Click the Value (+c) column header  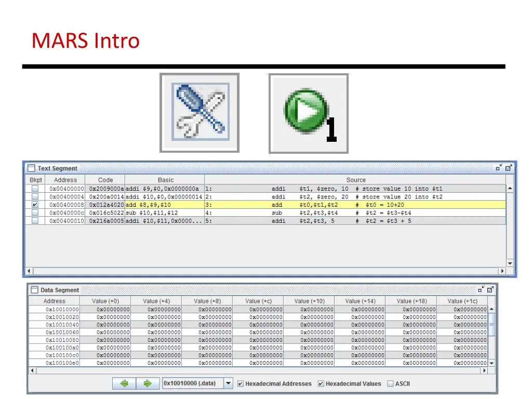click(258, 301)
